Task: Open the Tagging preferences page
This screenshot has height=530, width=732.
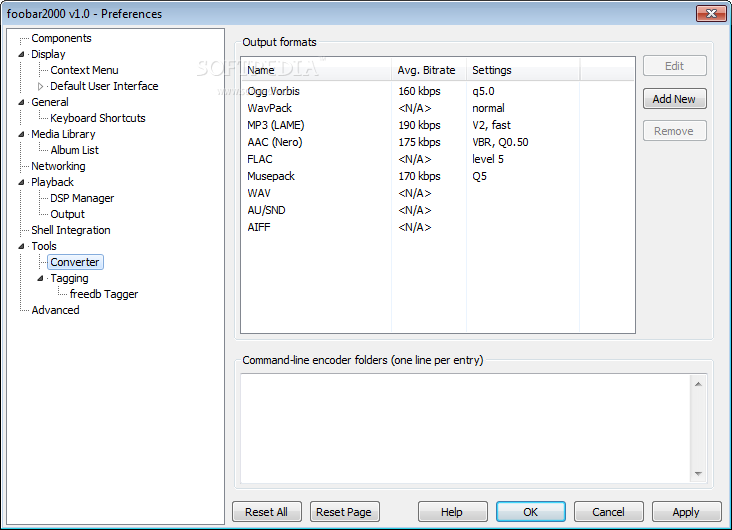Action: click(69, 278)
